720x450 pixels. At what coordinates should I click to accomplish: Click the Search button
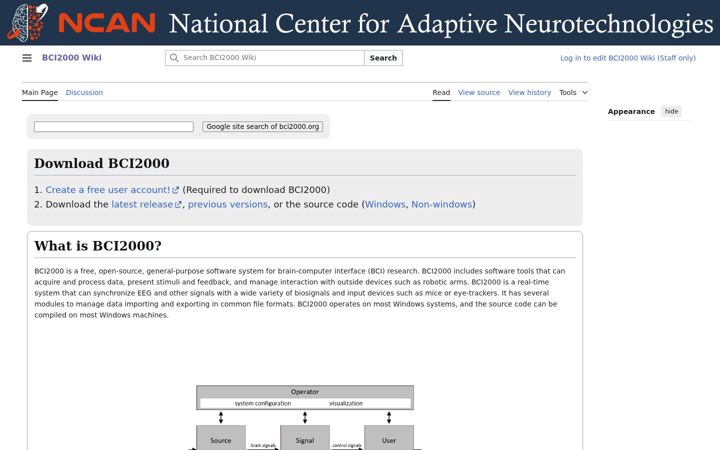(383, 58)
